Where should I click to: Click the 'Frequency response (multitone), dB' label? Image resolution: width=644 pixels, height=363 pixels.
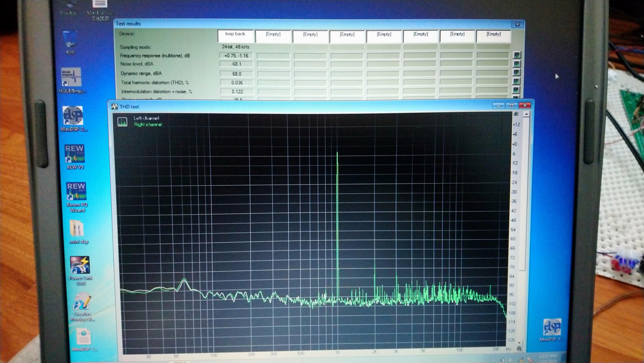155,56
